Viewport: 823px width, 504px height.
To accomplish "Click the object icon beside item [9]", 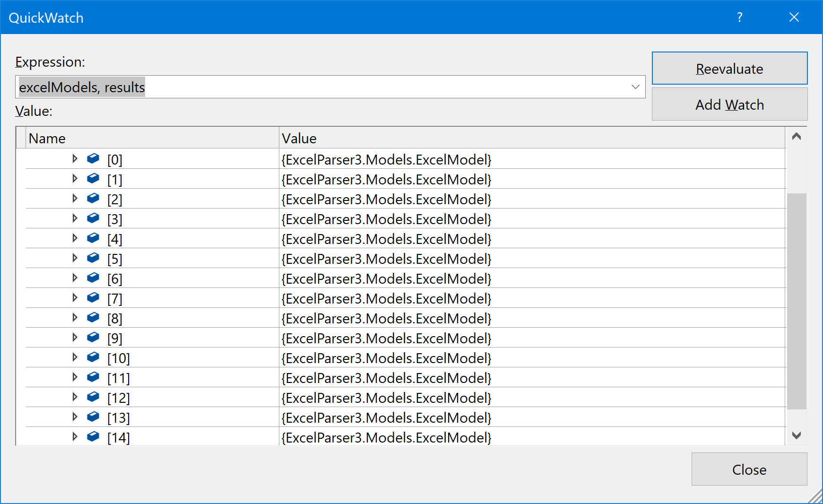I will 93,337.
